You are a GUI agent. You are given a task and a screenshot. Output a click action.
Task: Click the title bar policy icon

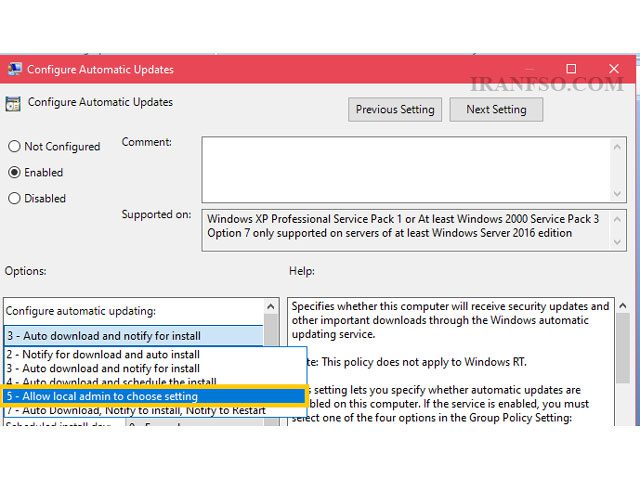15,69
